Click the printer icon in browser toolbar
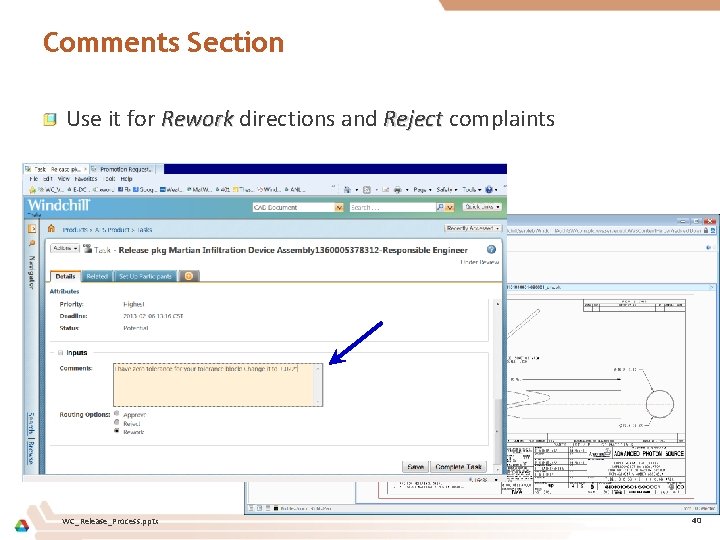Viewport: 720px width, 540px height. 398,189
